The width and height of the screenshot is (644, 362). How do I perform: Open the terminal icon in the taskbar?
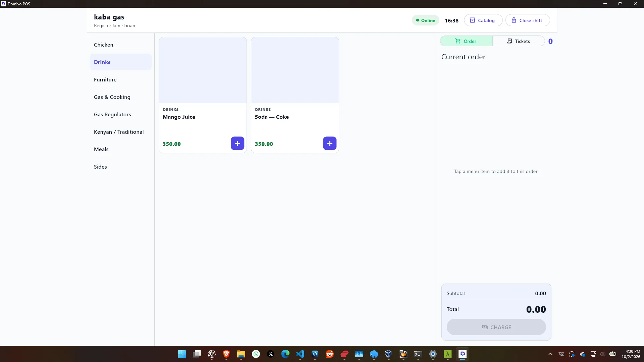click(418, 354)
